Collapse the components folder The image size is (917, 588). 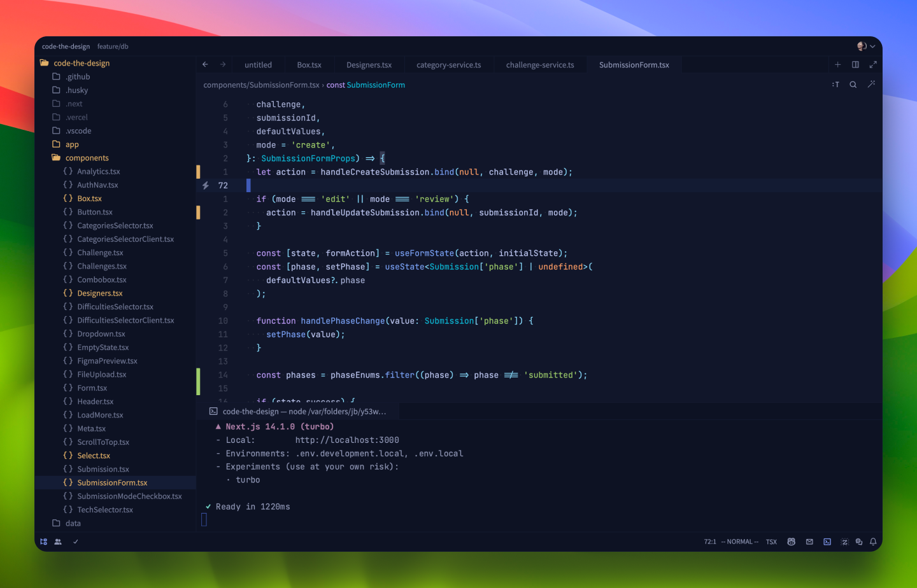pyautogui.click(x=115, y=158)
